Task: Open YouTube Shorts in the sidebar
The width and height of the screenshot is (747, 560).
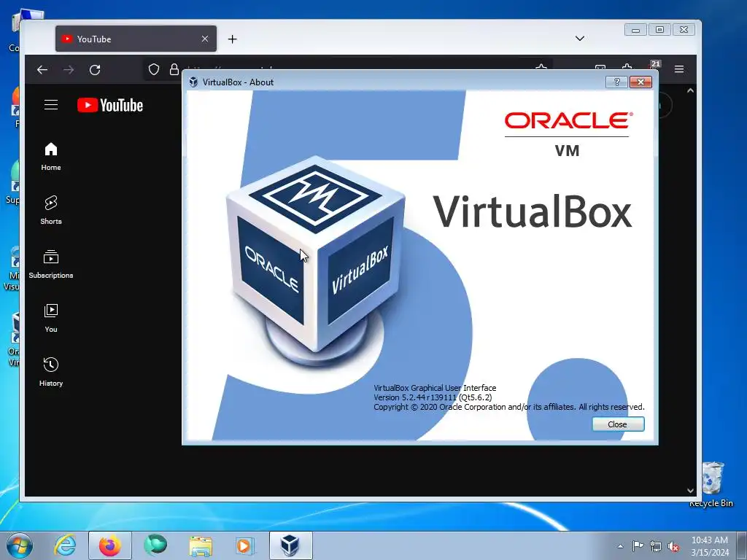Action: tap(51, 211)
